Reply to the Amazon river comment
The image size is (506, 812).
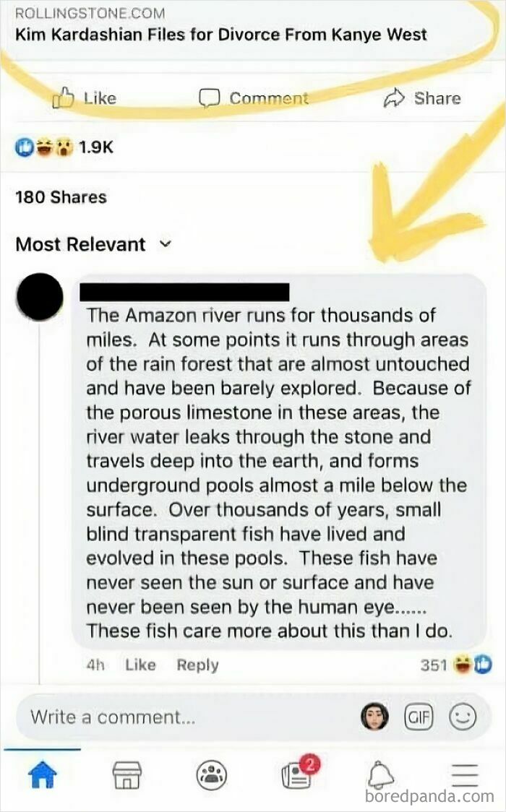[197, 665]
